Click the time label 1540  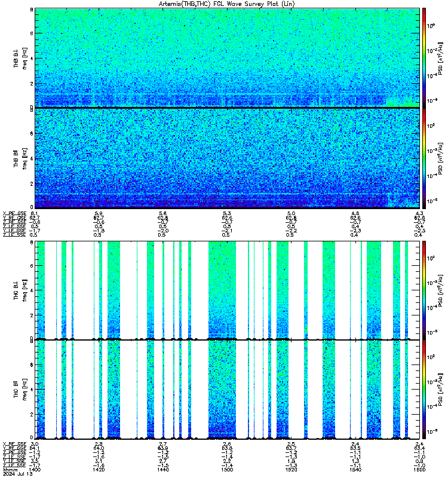355,470
